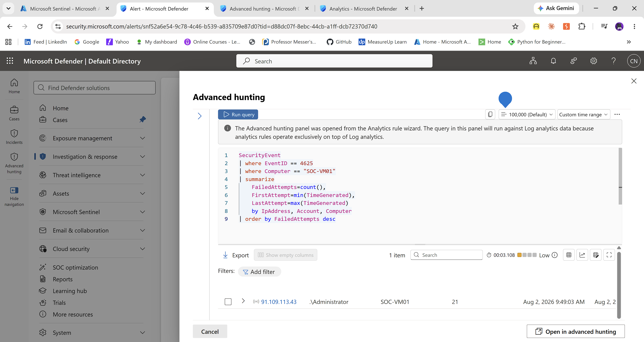Open IP address 91.109.113.43 link
This screenshot has width=644, height=342.
pyautogui.click(x=279, y=302)
